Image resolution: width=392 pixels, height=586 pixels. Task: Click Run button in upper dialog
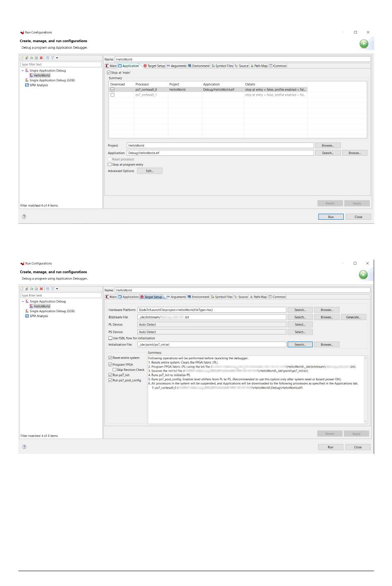click(331, 217)
